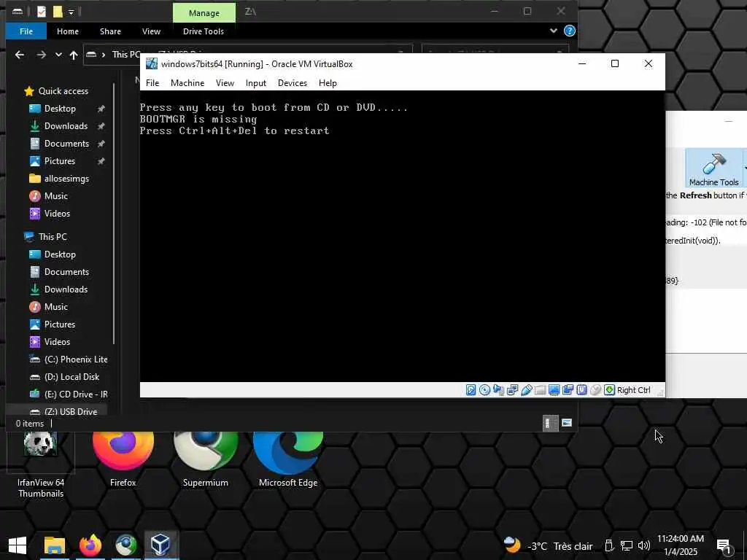This screenshot has height=560, width=747.
Task: Switch Explorer to details view layout
Action: point(549,423)
